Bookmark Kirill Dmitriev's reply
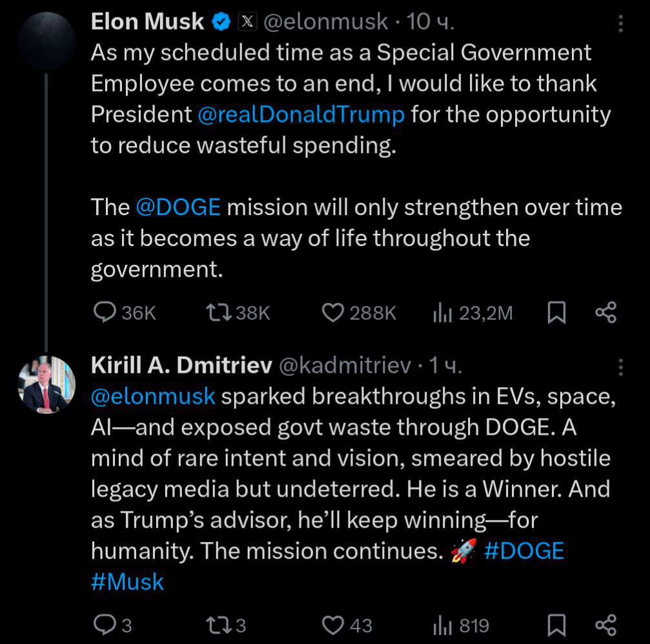The width and height of the screenshot is (650, 644). pos(556,625)
